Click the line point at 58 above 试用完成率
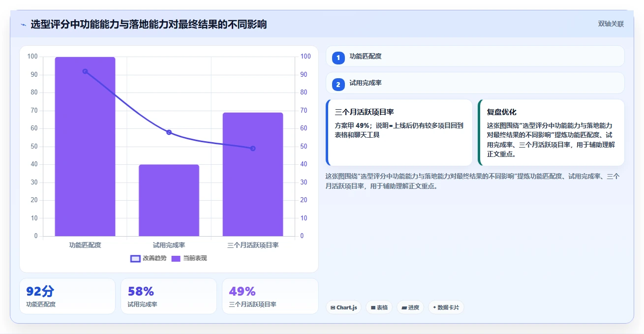The image size is (644, 334). pos(169,132)
